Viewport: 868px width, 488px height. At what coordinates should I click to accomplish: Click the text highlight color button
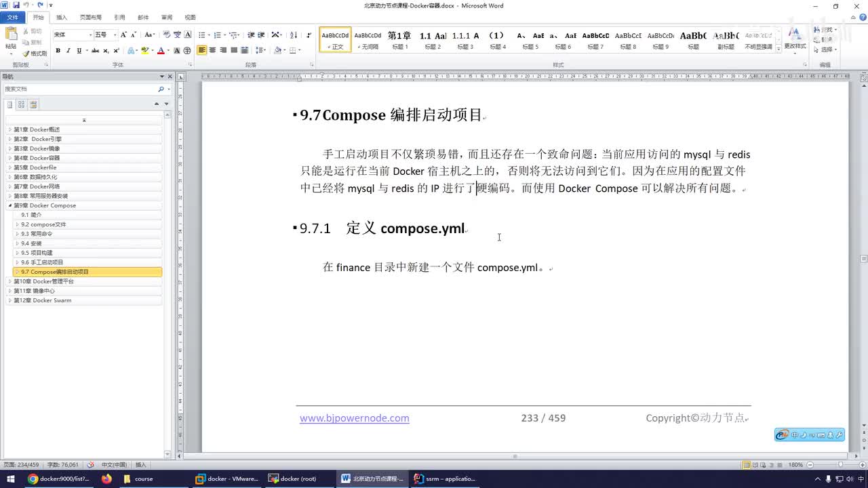pos(144,50)
